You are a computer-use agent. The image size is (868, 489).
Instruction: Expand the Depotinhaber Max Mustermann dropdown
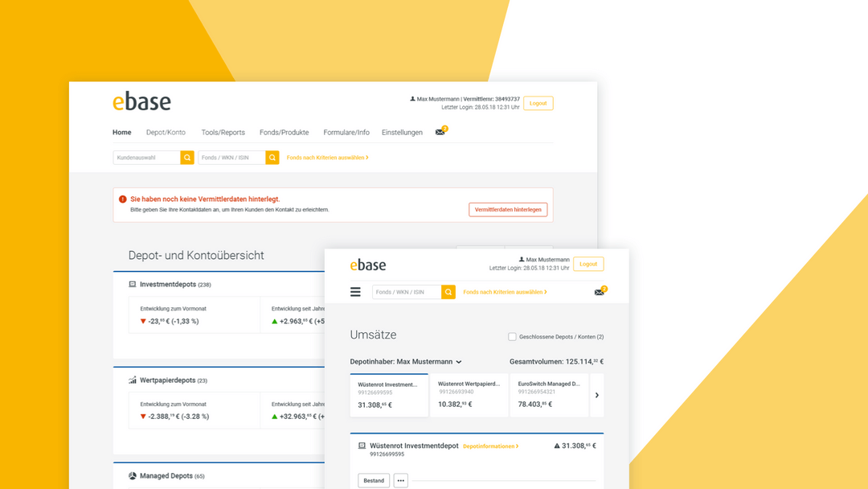[406, 362]
